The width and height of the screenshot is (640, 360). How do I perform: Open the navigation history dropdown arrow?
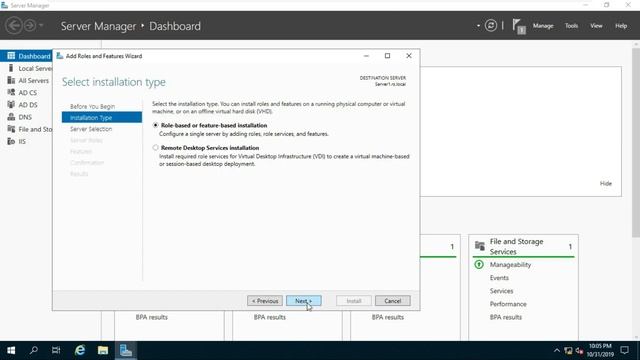pos(41,26)
